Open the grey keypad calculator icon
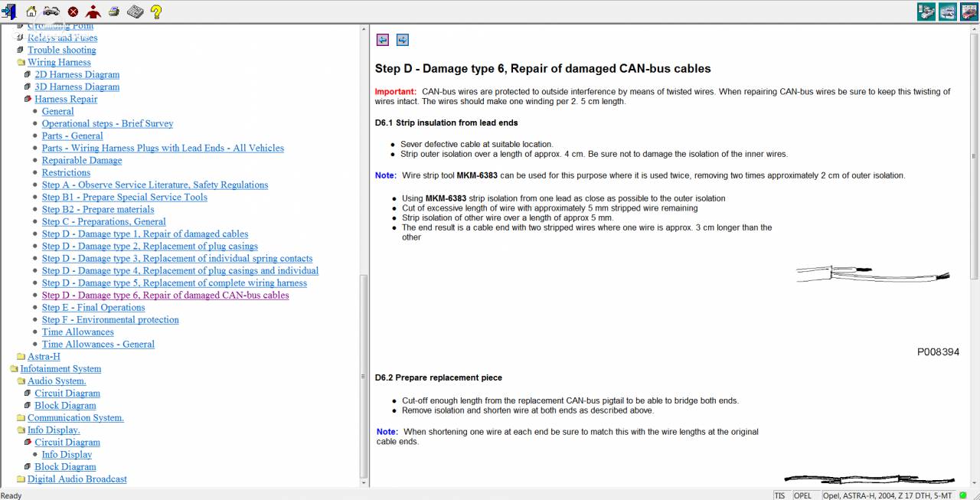Viewport: 980px width, 500px height. [x=136, y=11]
